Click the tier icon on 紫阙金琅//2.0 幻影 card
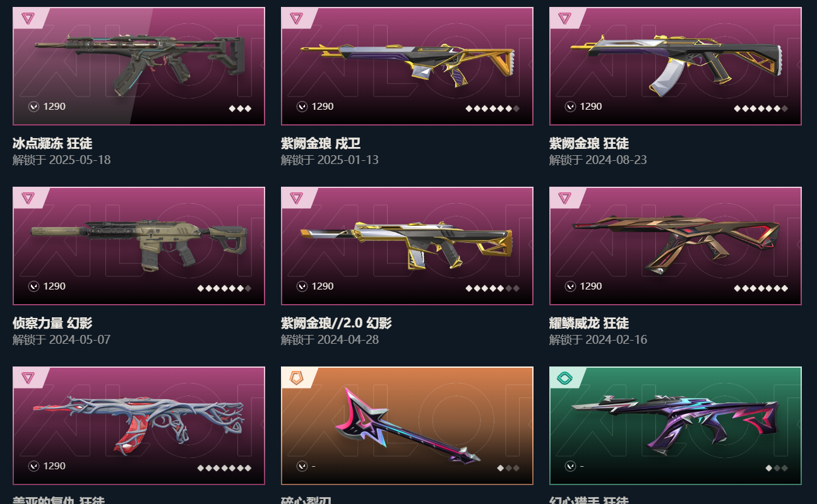Screen dimensions: 817x504 tap(296, 198)
